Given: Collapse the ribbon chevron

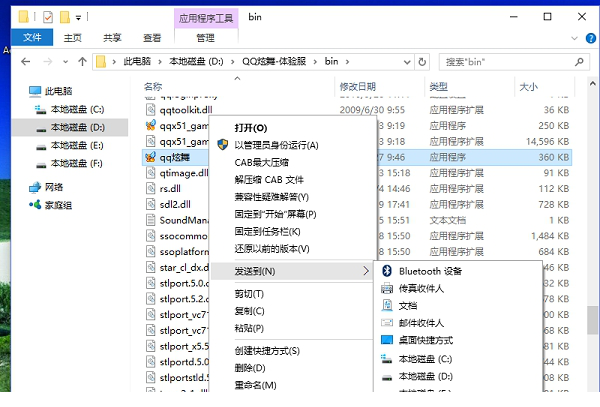Looking at the screenshot, I should (574, 38).
